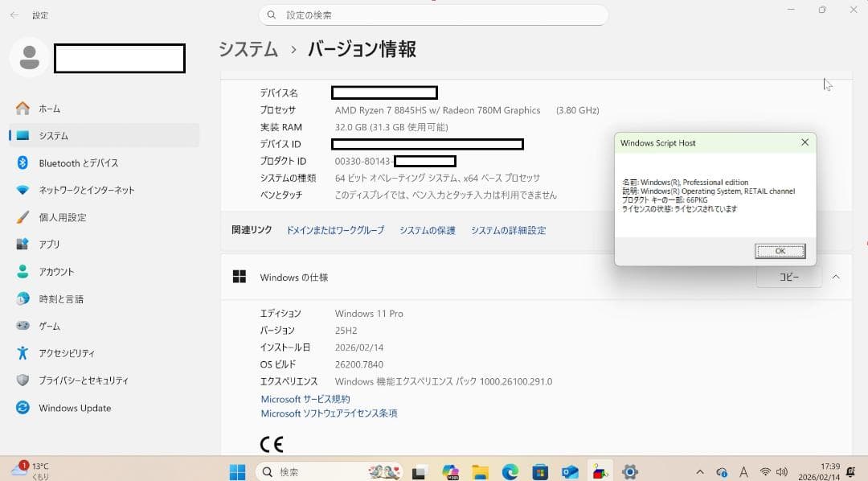Click the Gaming controller icon in sidebar
Viewport: 868px width, 481px height.
[23, 326]
